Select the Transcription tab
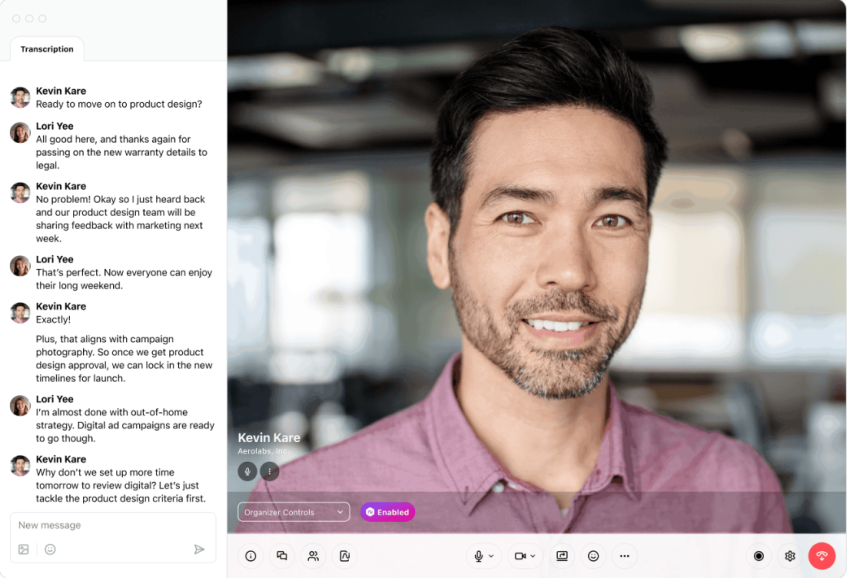 point(47,49)
